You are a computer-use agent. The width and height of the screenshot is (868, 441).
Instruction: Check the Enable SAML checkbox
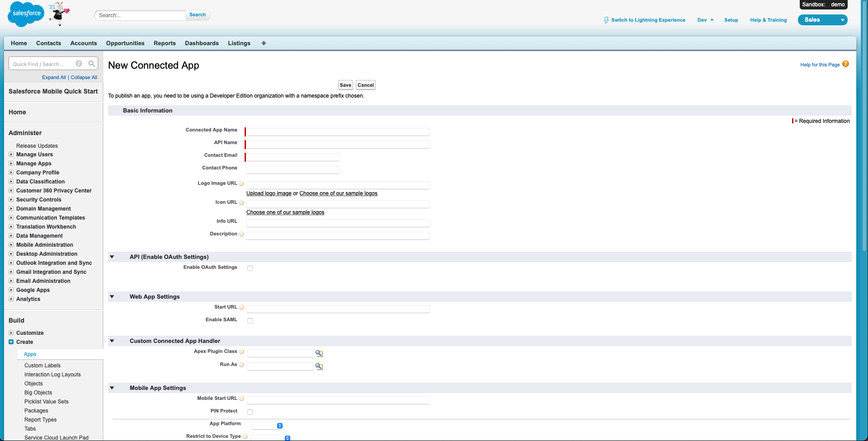[250, 321]
